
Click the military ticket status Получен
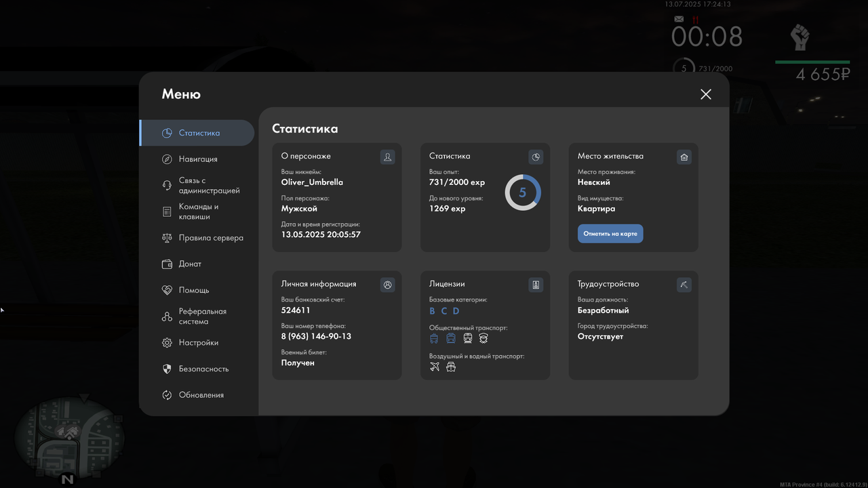(298, 363)
